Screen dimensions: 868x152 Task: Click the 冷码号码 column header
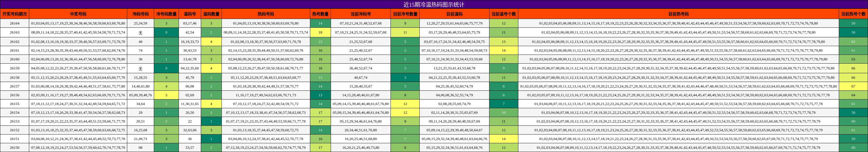click(x=140, y=14)
